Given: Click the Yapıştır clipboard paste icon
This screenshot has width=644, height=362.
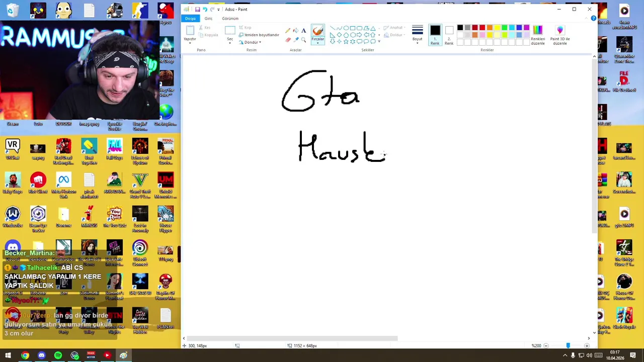Looking at the screenshot, I should [x=190, y=30].
